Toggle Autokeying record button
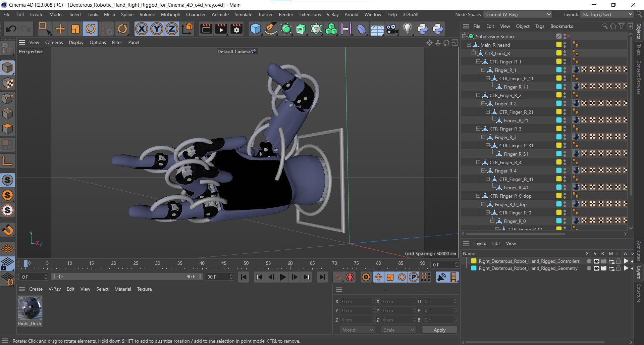644x345 pixels. pos(350,277)
